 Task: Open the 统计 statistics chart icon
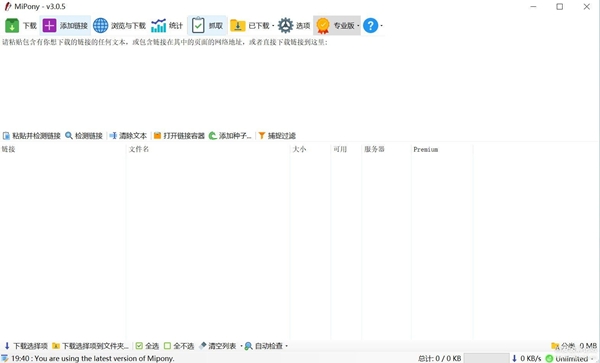[x=158, y=26]
